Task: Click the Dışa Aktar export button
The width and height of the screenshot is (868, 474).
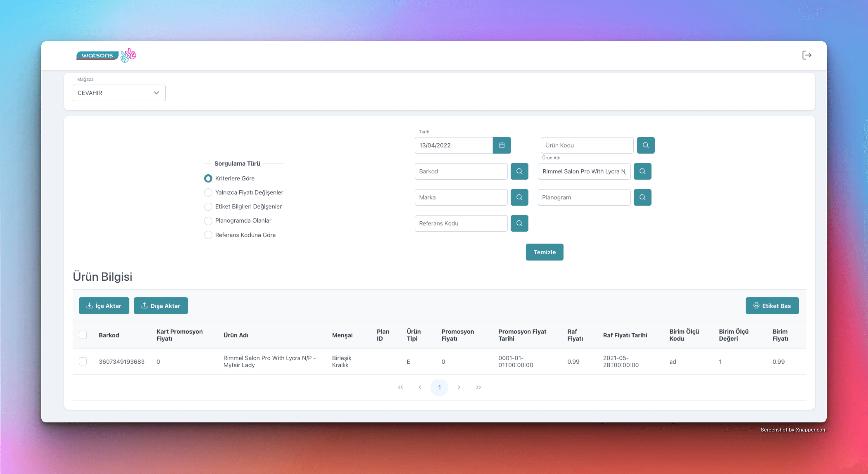Action: (x=161, y=305)
